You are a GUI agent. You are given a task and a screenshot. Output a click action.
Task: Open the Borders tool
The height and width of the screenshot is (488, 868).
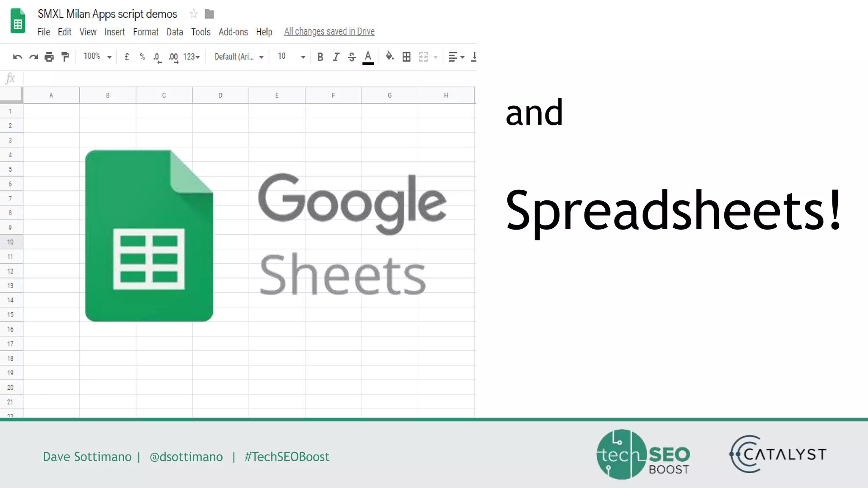tap(406, 57)
